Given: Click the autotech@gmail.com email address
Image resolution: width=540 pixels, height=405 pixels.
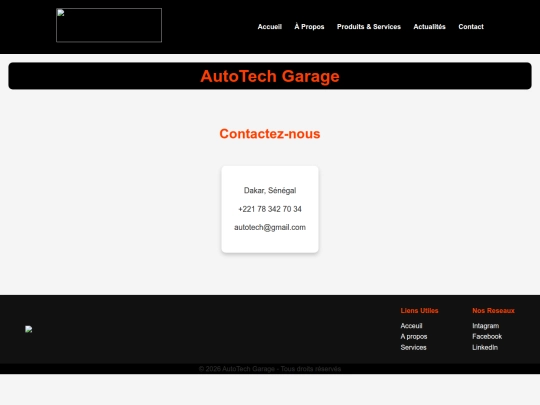Looking at the screenshot, I should [x=270, y=227].
